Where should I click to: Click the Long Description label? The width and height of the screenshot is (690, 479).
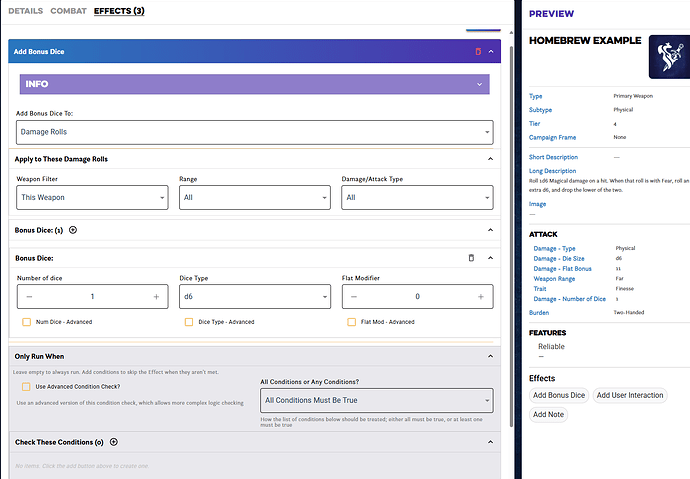[x=552, y=171]
